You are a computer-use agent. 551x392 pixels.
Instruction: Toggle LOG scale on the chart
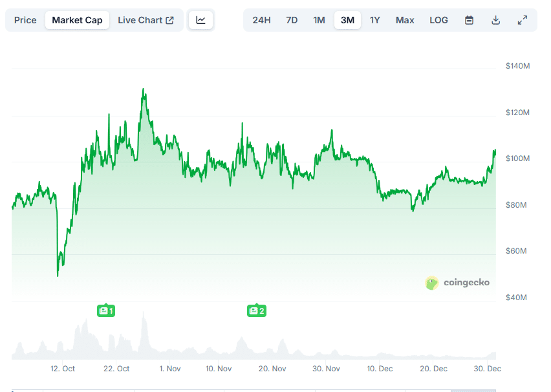click(x=438, y=20)
